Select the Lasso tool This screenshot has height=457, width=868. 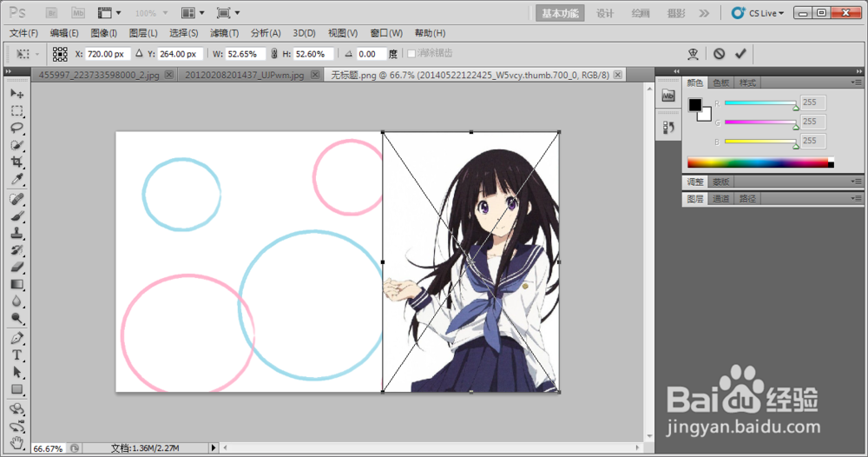[x=16, y=128]
